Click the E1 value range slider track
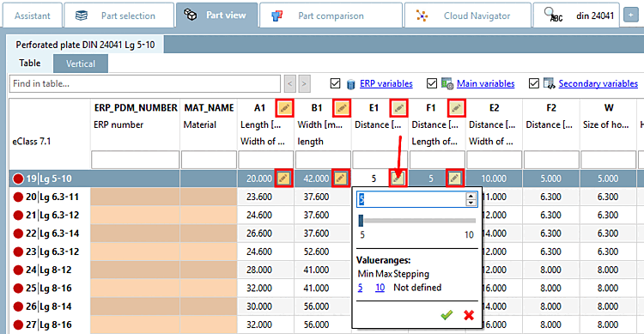Image resolution: width=644 pixels, height=334 pixels. (417, 221)
